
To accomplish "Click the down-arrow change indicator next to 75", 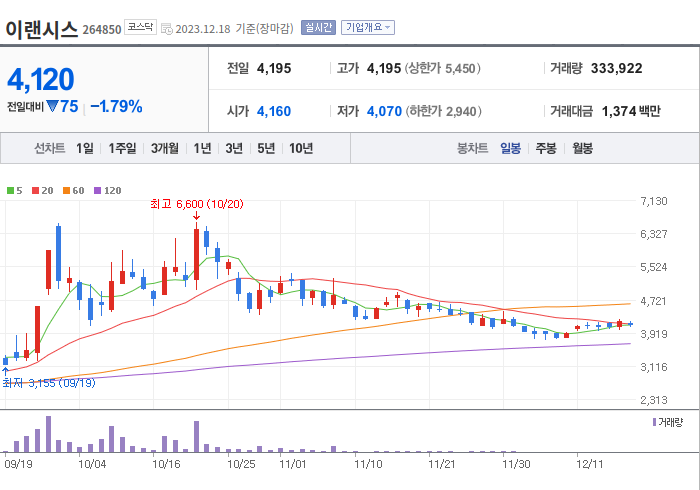I will point(53,106).
